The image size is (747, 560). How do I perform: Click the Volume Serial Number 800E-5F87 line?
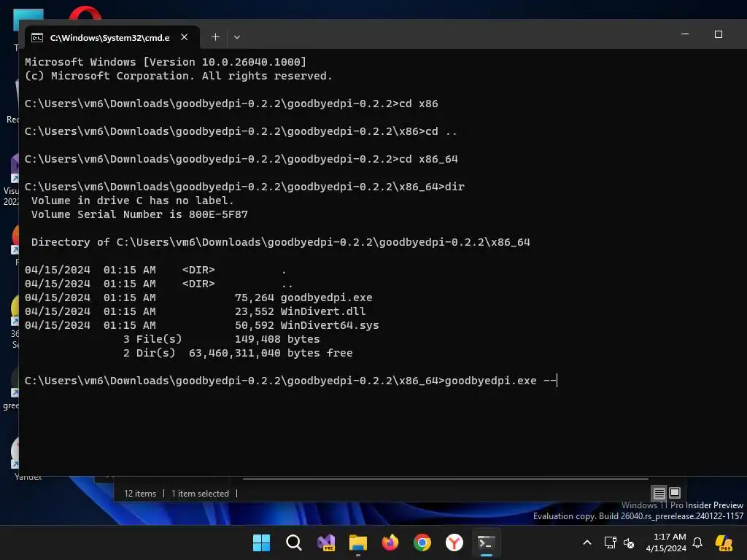(139, 214)
